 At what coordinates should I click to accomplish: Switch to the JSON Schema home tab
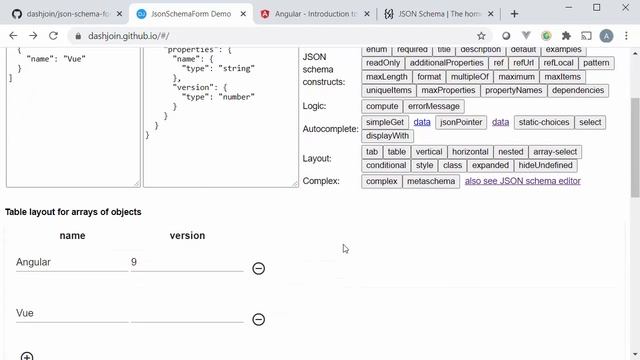(x=439, y=14)
